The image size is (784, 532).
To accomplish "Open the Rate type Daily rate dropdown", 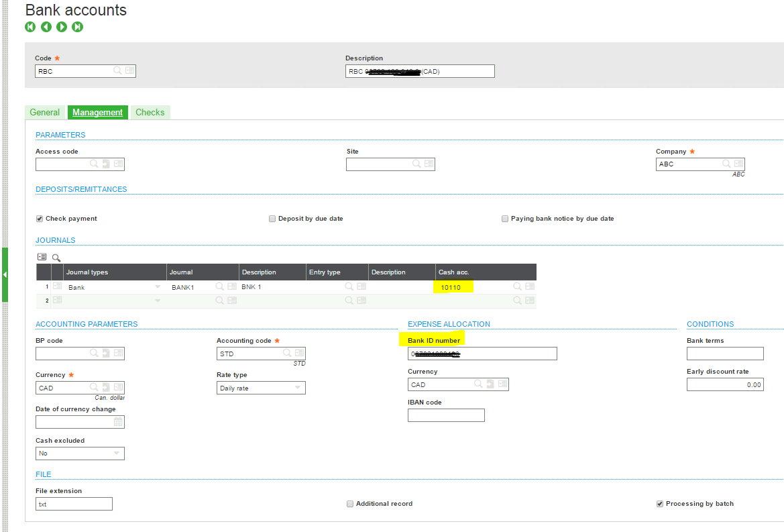I will pos(298,388).
